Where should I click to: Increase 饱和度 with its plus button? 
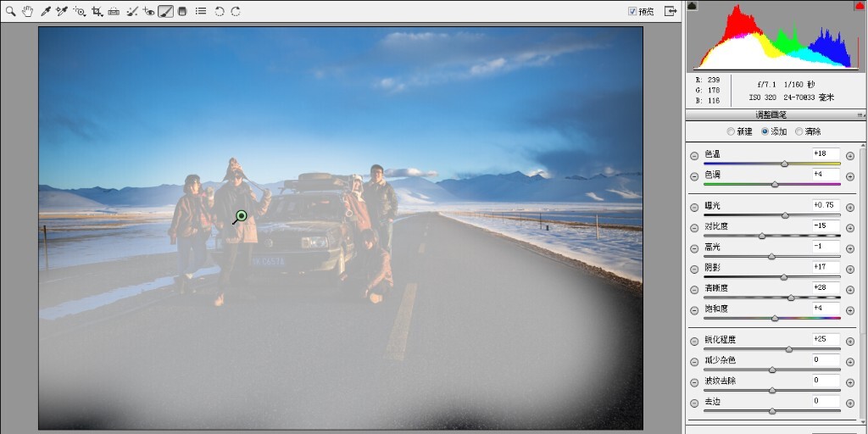pyautogui.click(x=850, y=310)
